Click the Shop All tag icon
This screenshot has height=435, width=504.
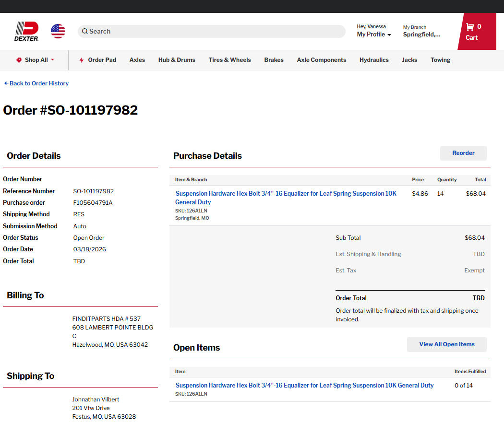point(19,60)
